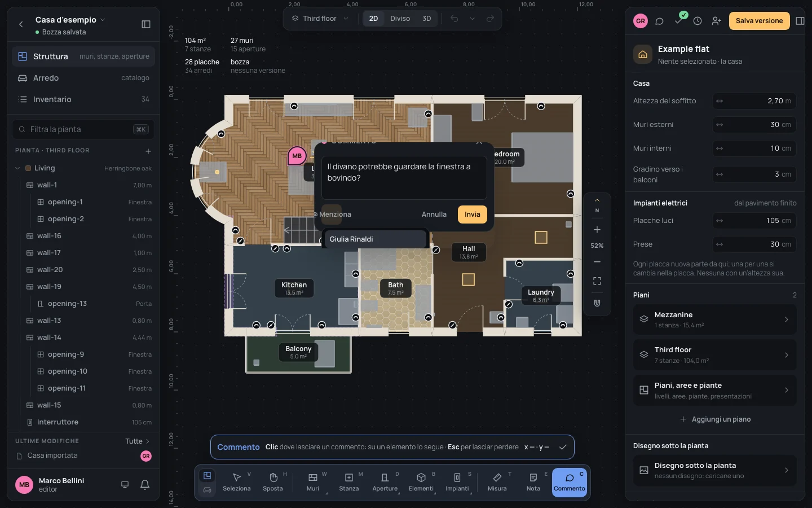Toggle the left sidebar panel
Screen dimensions: 812x508
(x=146, y=24)
